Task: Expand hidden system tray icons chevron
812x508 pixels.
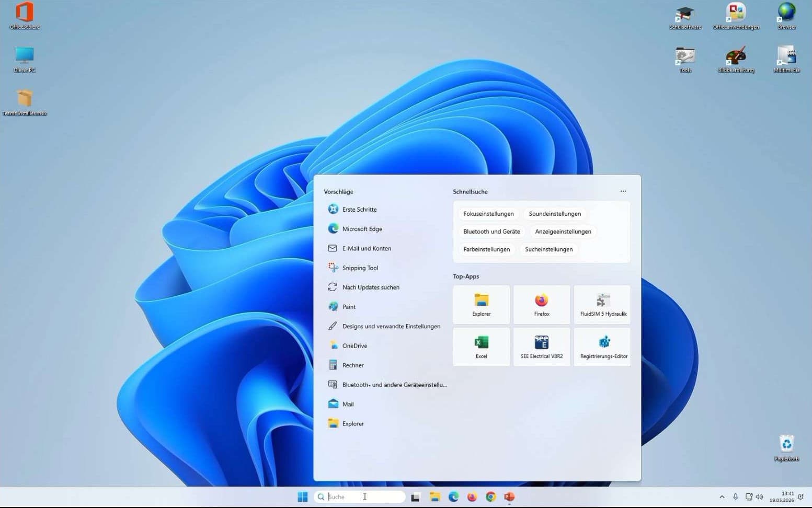Action: tap(722, 497)
